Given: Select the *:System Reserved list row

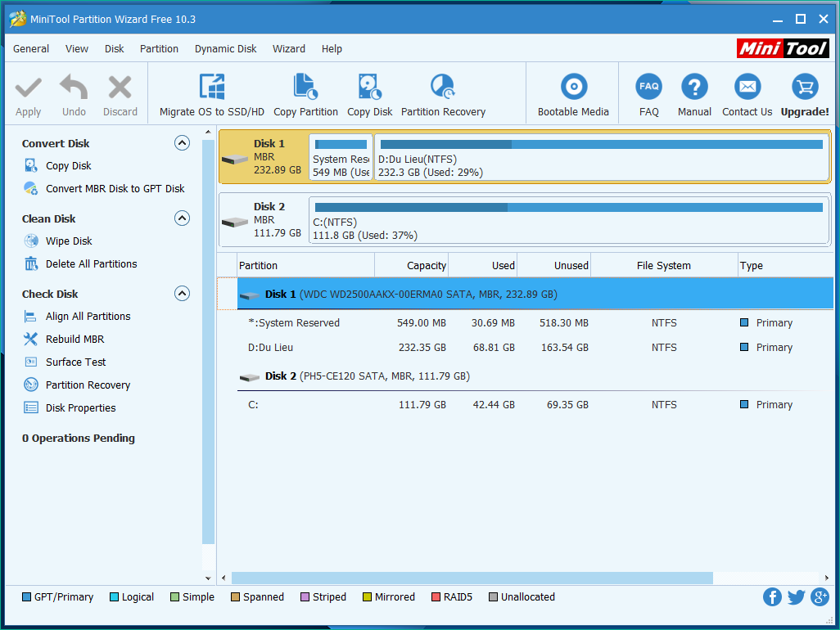Looking at the screenshot, I should [x=535, y=322].
